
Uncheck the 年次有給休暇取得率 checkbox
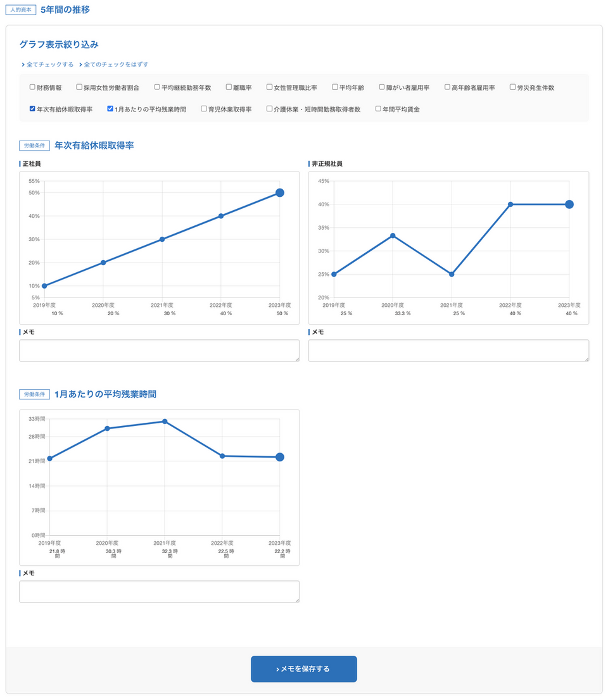32,109
